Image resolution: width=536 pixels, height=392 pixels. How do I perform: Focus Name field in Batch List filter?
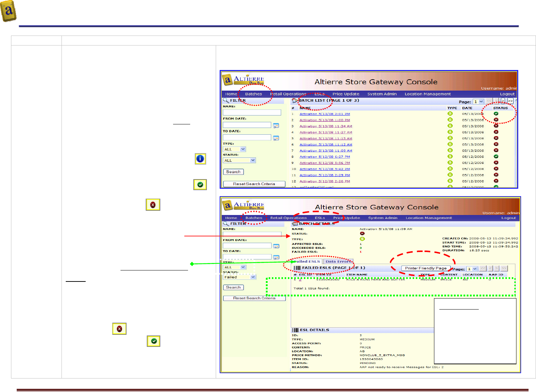(x=252, y=112)
